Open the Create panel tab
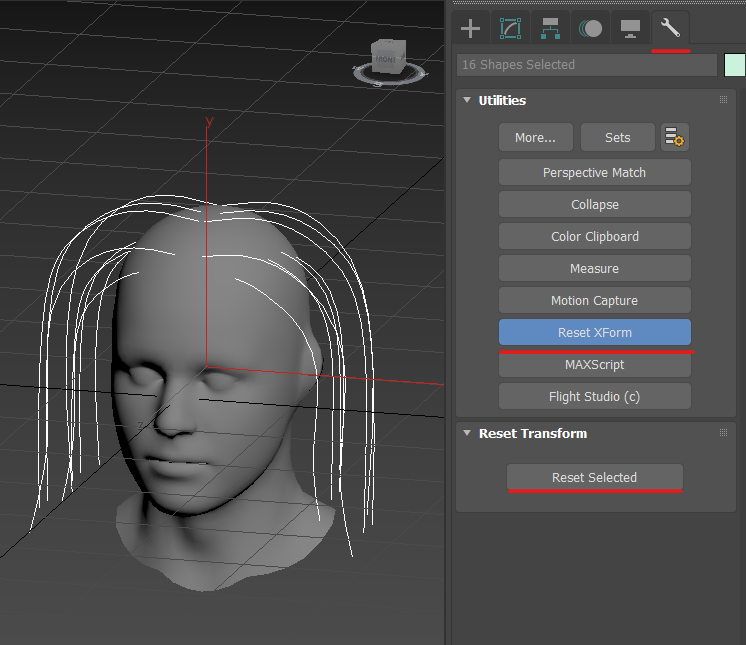 [x=470, y=28]
